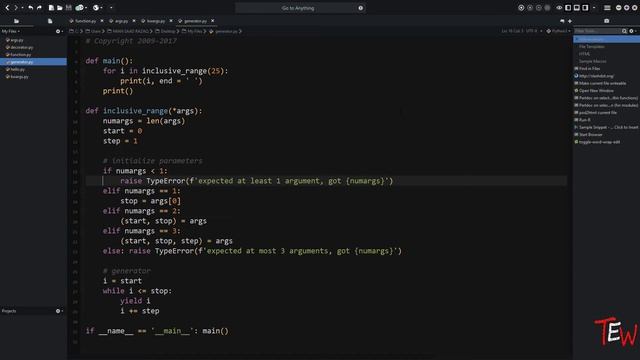Open the navigation history dropdown arrow
This screenshot has height=360, width=640.
point(22,8)
